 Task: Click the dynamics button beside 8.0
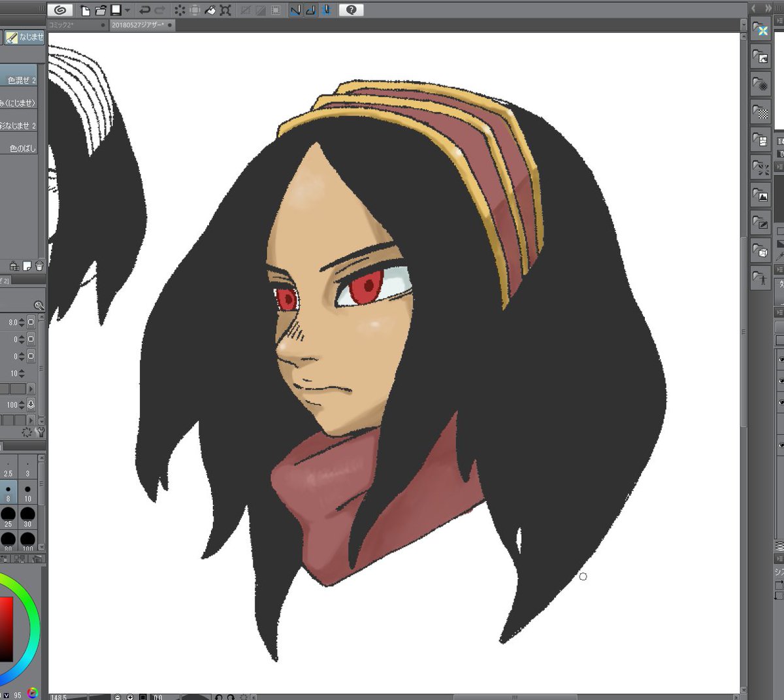31,322
